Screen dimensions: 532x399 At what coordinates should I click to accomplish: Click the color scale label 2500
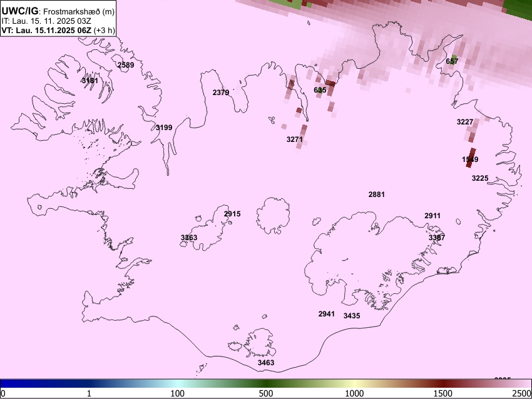[x=522, y=393]
